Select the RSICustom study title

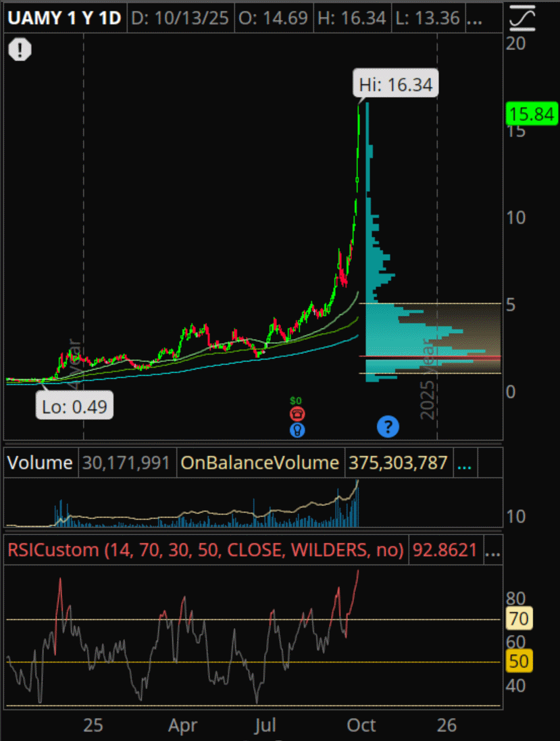[205, 550]
